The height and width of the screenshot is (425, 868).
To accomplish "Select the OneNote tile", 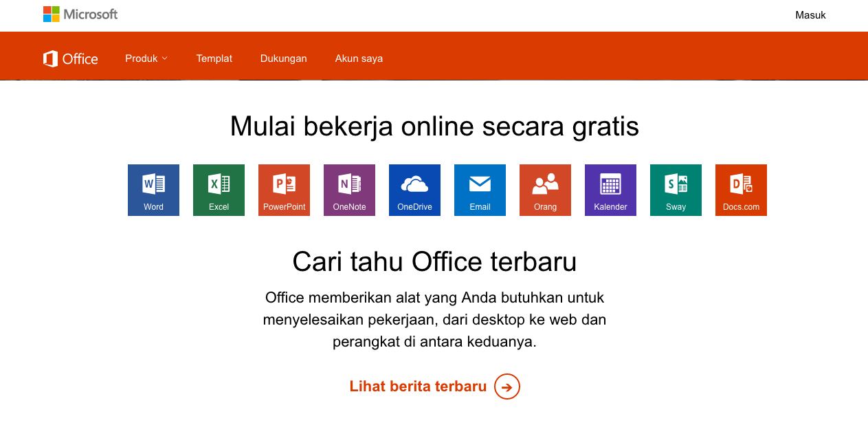I will coord(349,190).
